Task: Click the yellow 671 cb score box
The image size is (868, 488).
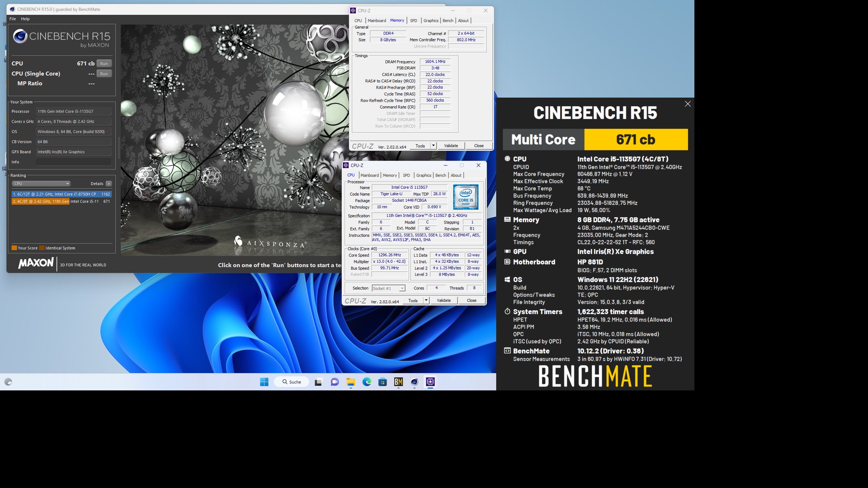Action: click(x=636, y=140)
